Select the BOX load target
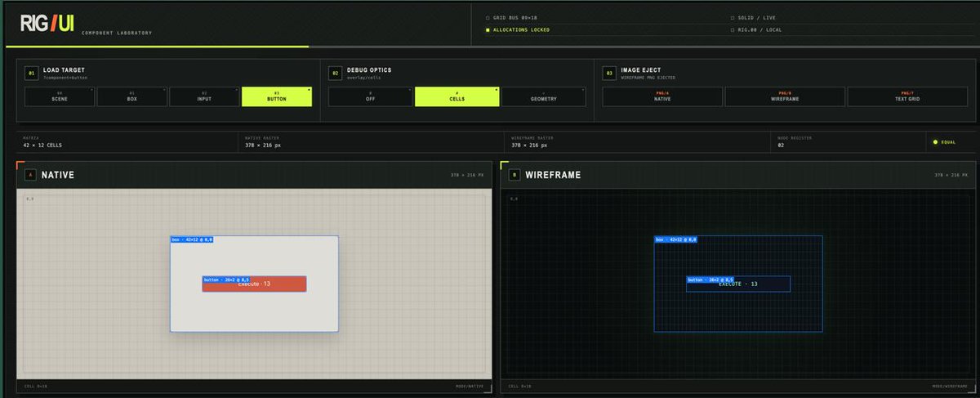Screen dimensions: 980x398 [x=131, y=96]
